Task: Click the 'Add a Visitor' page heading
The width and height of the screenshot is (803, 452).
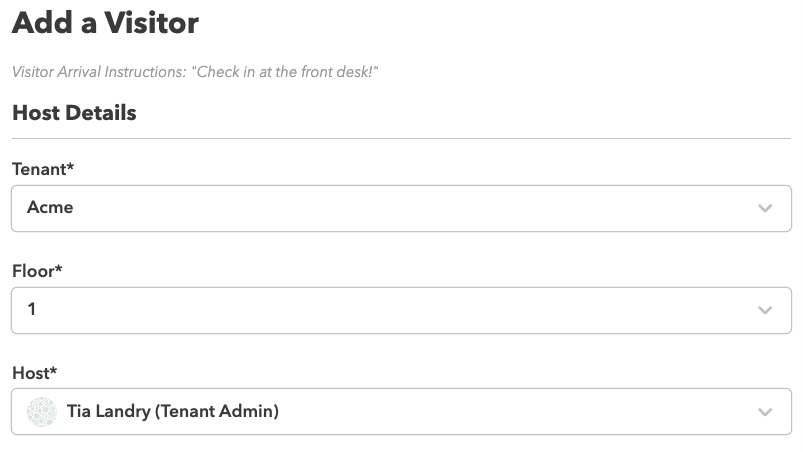Action: point(105,23)
